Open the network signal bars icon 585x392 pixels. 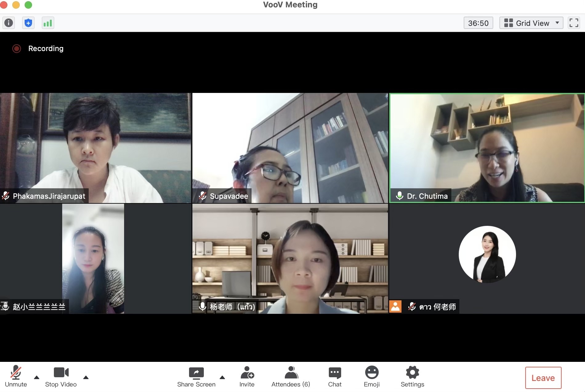click(48, 23)
